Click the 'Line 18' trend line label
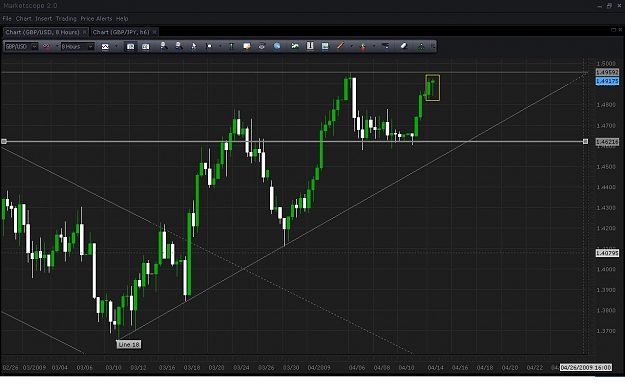The image size is (625, 391). coord(129,344)
